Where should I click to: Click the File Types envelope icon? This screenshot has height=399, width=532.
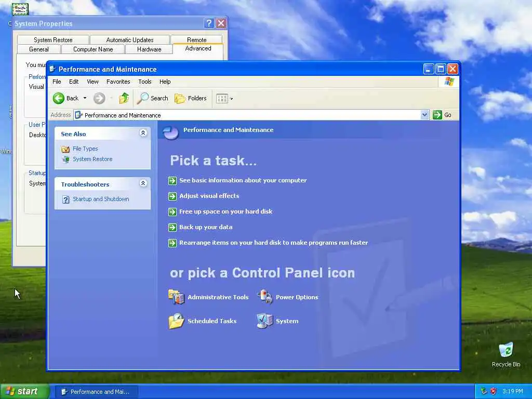pos(65,149)
